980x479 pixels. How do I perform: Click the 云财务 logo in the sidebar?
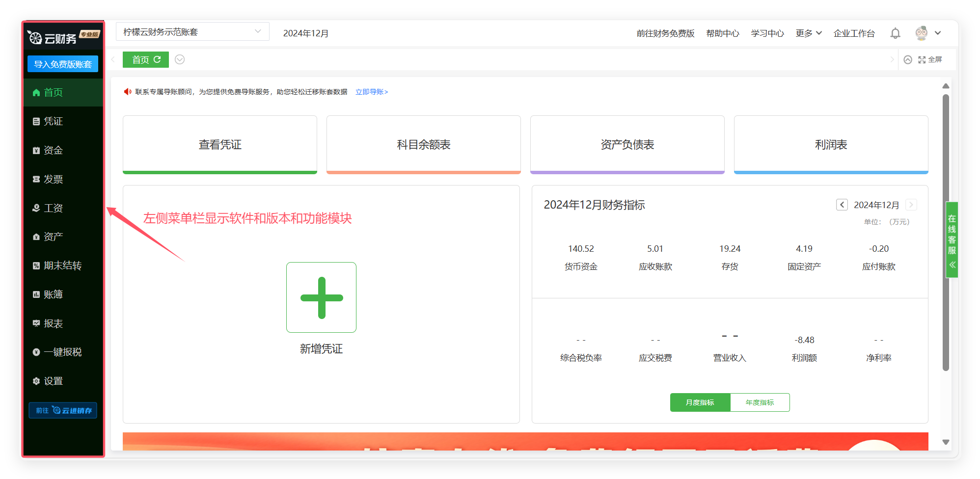(x=53, y=38)
